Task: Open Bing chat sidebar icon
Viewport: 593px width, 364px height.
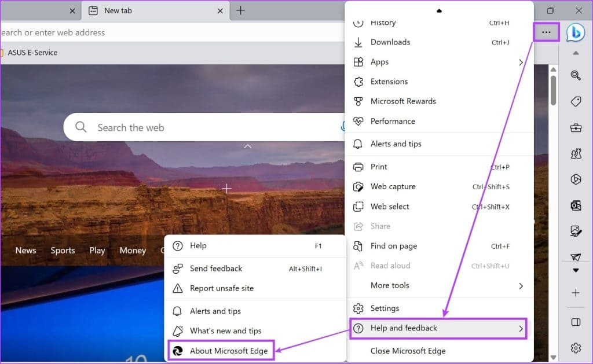Action: 576,32
